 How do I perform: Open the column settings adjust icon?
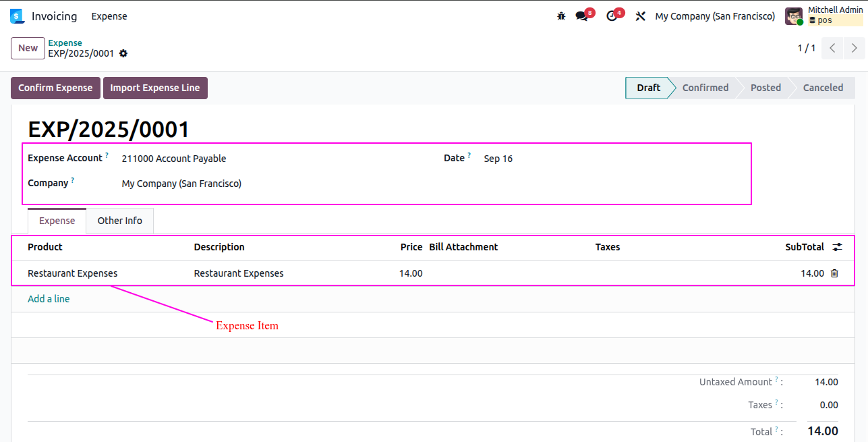pos(837,247)
